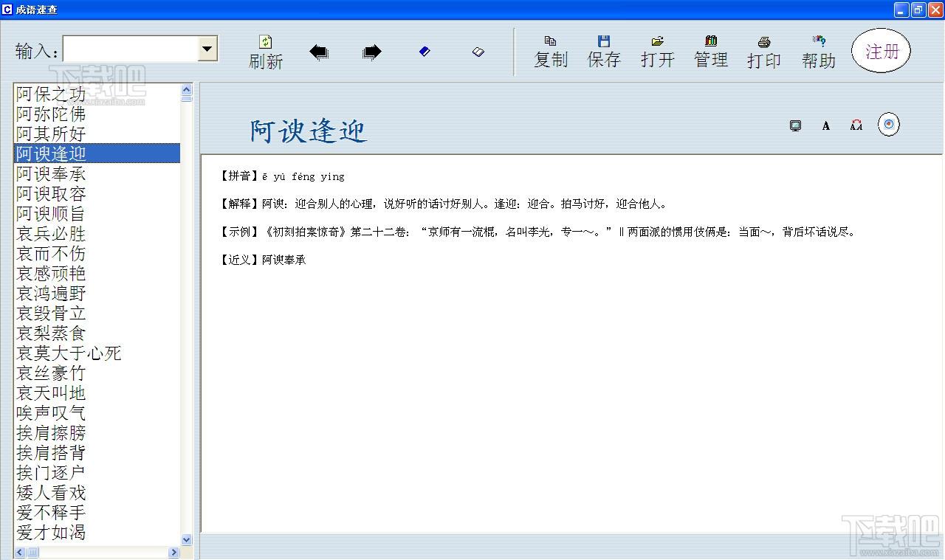The image size is (945, 560).
Task: Select 矮人看戏 in the idiom list
Action: pos(97,492)
